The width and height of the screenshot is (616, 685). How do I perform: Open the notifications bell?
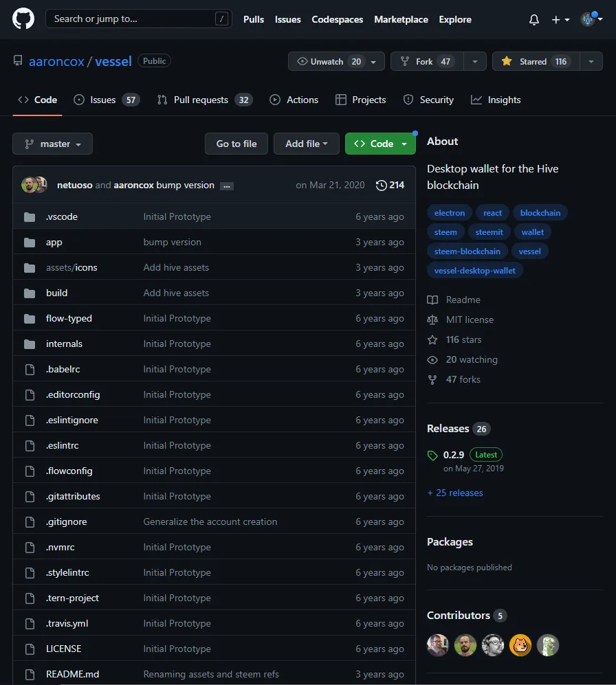pyautogui.click(x=533, y=20)
